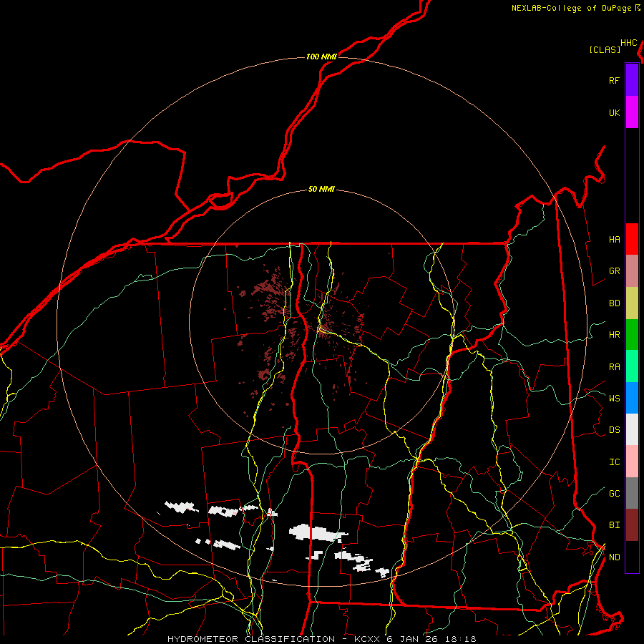Viewport: 644px width, 644px height.
Task: Click the RA legend label
Action: tap(614, 367)
